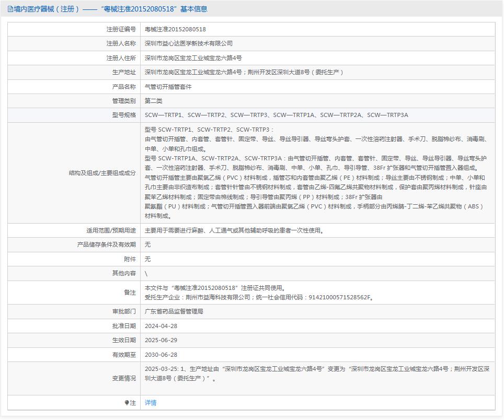Click approving department 广东省药品监督管理局
Image resolution: width=504 pixels, height=420 pixels.
[174, 311]
